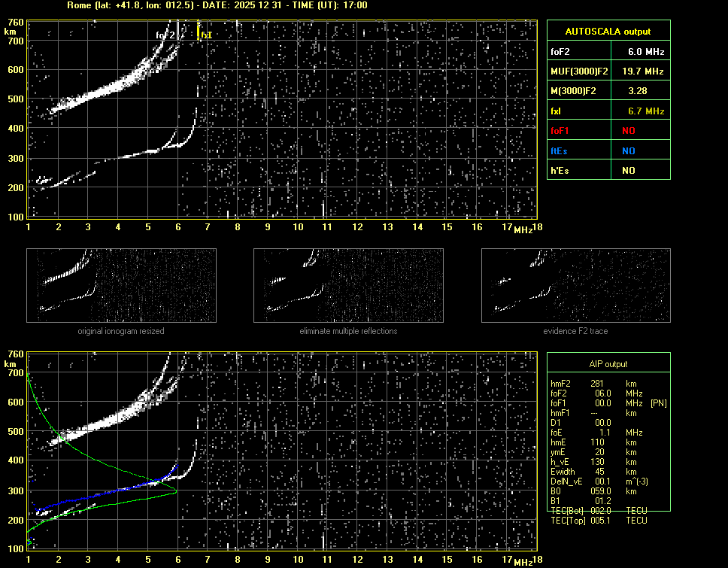The image size is (728, 568).
Task: Click the AIP output header
Action: [x=608, y=364]
